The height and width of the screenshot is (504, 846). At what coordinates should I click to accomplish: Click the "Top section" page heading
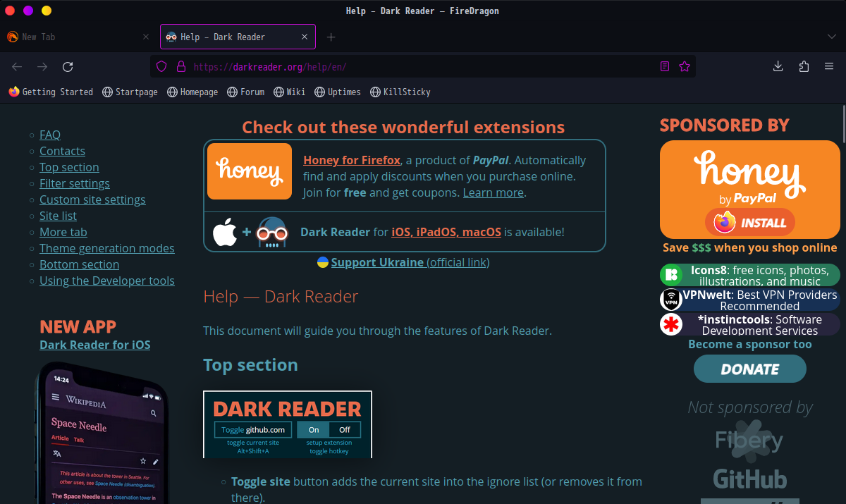(x=250, y=365)
